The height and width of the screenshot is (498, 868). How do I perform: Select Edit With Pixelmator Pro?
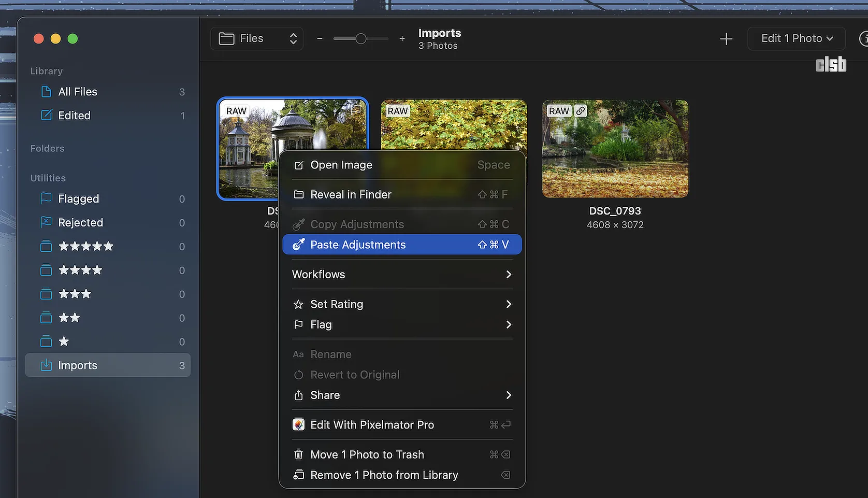point(402,425)
